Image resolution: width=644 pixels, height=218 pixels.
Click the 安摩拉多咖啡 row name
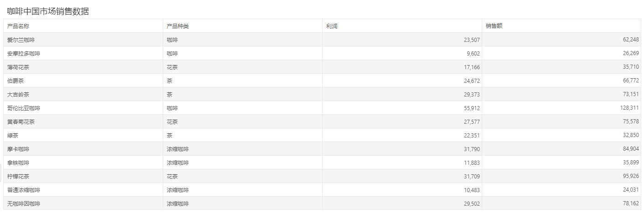point(24,54)
